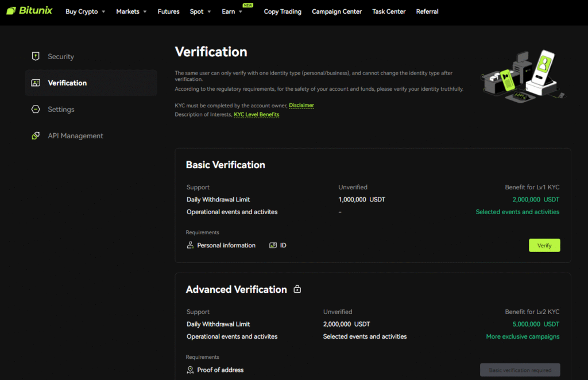Image resolution: width=588 pixels, height=380 pixels.
Task: Click the green Selected events and activities text
Action: click(x=517, y=212)
